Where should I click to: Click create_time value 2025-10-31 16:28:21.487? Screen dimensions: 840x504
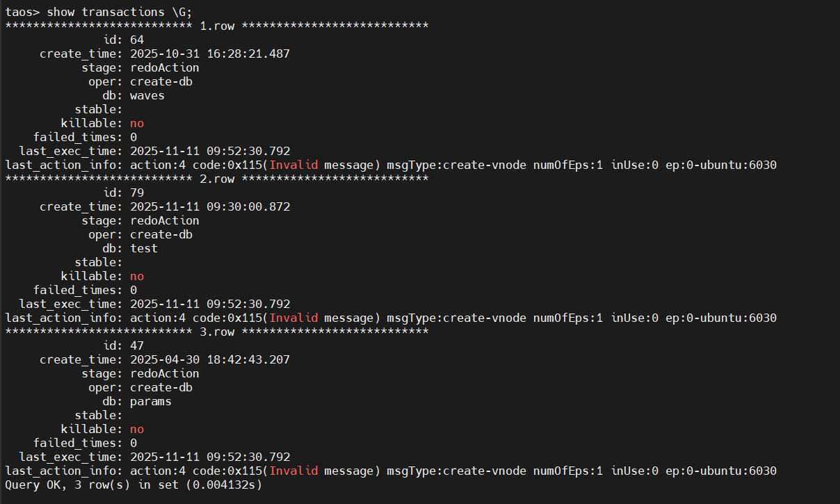coord(209,54)
